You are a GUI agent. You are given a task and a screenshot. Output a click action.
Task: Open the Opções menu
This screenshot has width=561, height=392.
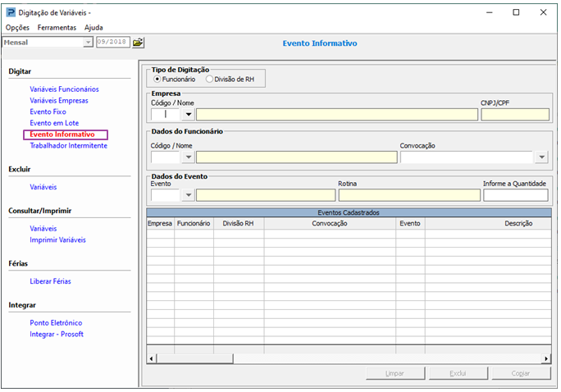pos(17,28)
